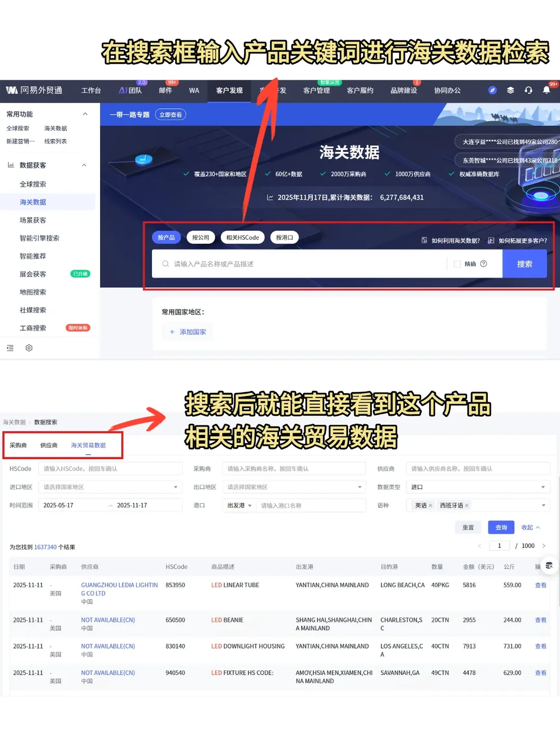The height and width of the screenshot is (748, 560).
Task: Select the 按公司 search mode
Action: [x=201, y=237]
